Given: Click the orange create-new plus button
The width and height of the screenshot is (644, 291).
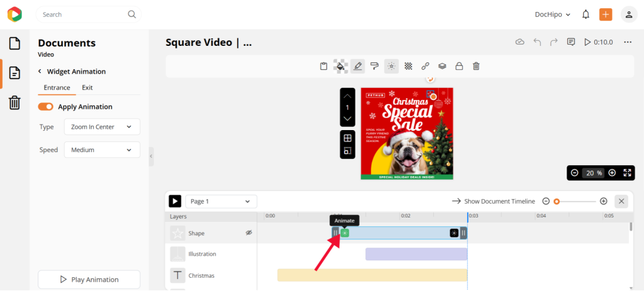Looking at the screenshot, I should point(606,14).
